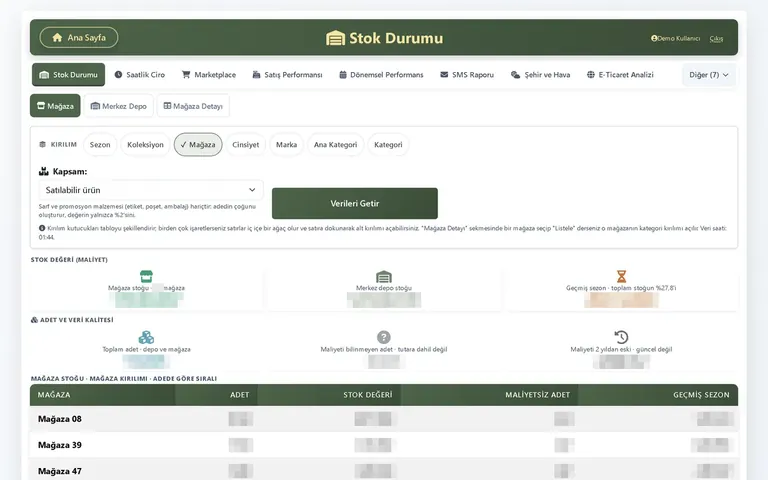Click the Adet ve Veri Kalitesi section icon
This screenshot has height=480, width=768.
pos(34,320)
